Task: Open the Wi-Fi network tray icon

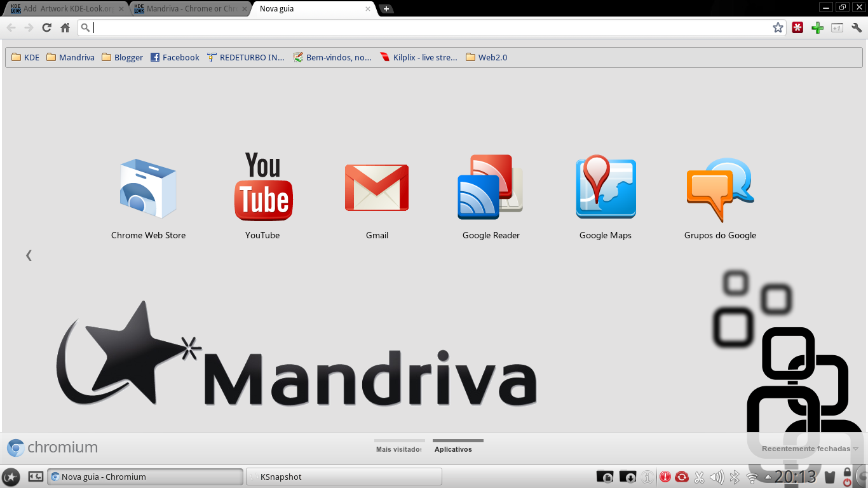Action: (752, 478)
